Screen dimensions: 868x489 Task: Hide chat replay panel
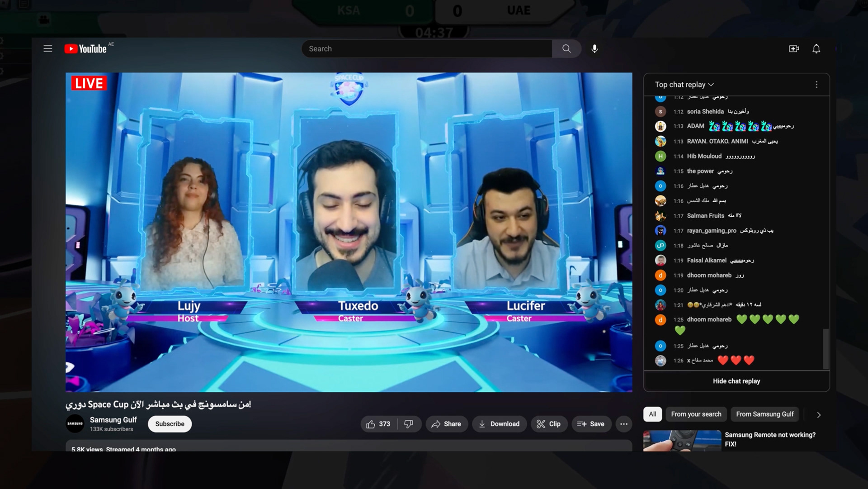coord(736,381)
